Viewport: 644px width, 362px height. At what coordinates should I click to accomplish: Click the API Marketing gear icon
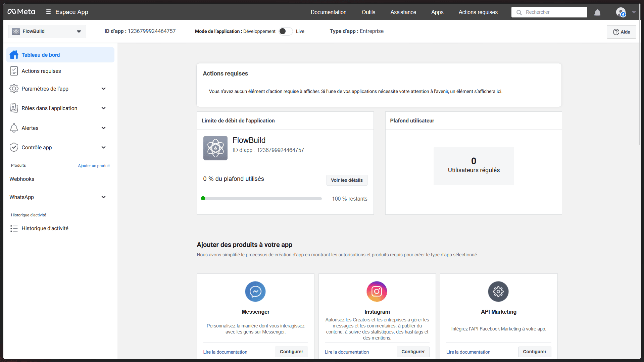498,291
